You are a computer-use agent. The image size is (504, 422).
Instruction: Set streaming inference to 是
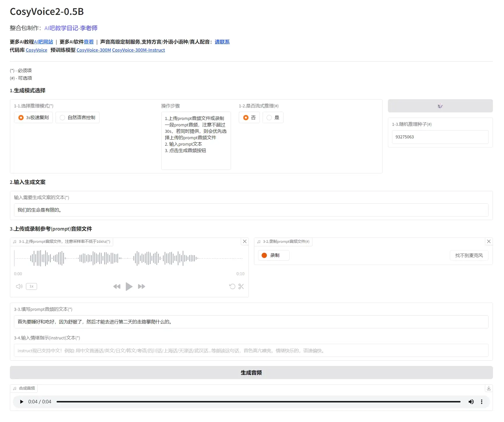[x=273, y=117]
